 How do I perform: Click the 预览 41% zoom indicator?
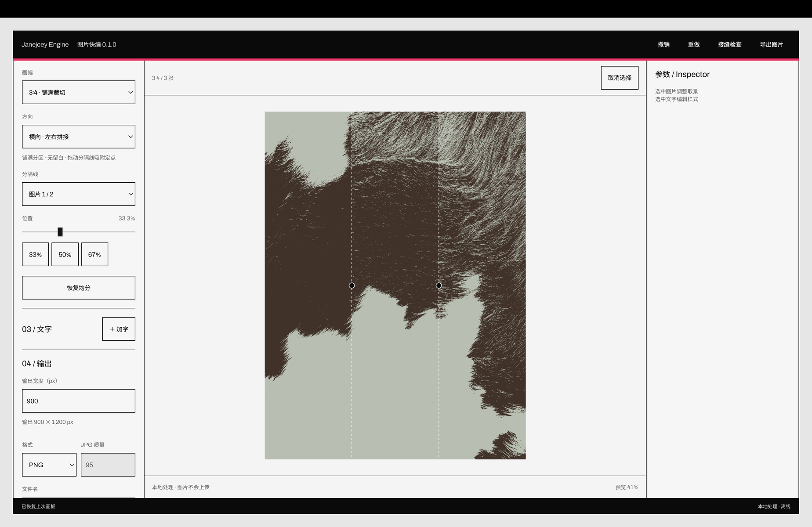[627, 487]
